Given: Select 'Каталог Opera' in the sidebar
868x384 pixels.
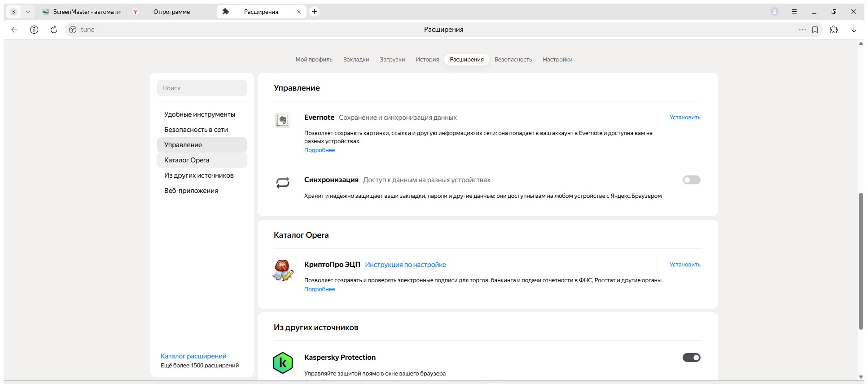Looking at the screenshot, I should pos(202,160).
